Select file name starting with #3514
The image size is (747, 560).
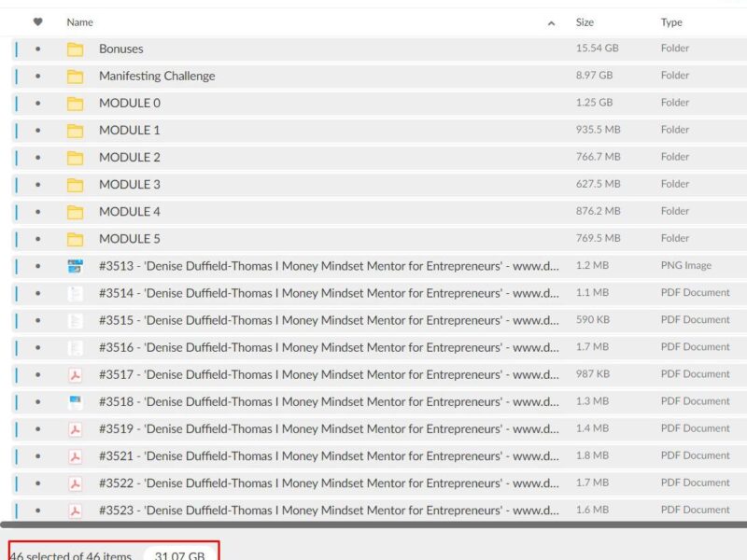(x=329, y=293)
